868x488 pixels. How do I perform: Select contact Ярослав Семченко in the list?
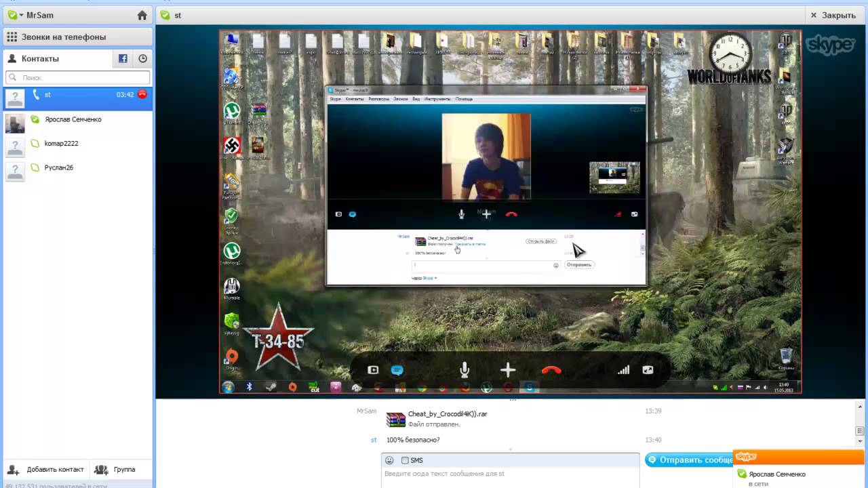(77, 122)
